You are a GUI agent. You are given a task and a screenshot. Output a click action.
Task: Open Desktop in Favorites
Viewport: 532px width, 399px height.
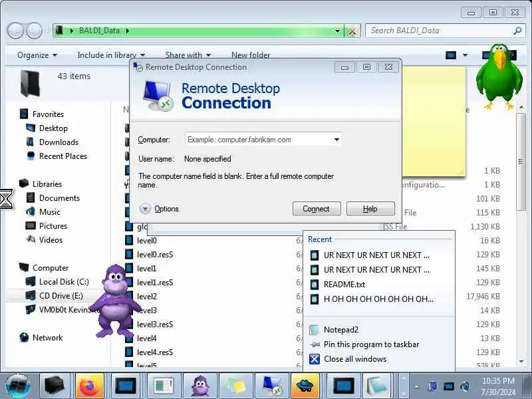pyautogui.click(x=53, y=128)
